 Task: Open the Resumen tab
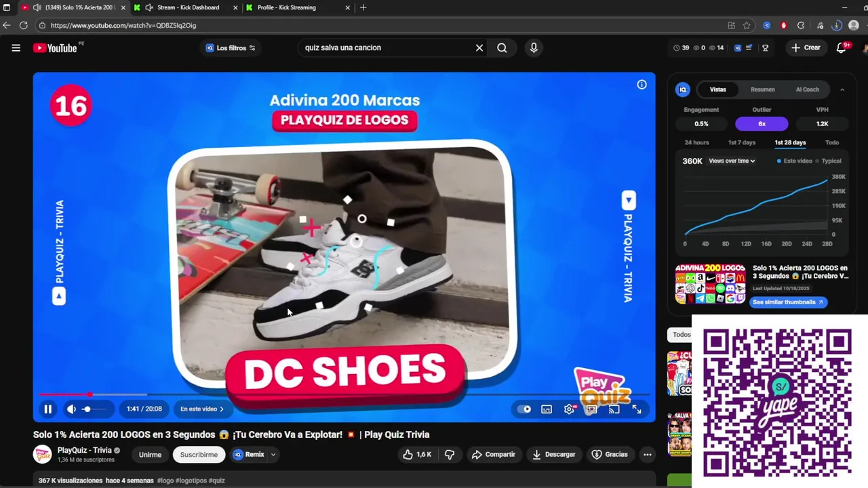click(762, 89)
